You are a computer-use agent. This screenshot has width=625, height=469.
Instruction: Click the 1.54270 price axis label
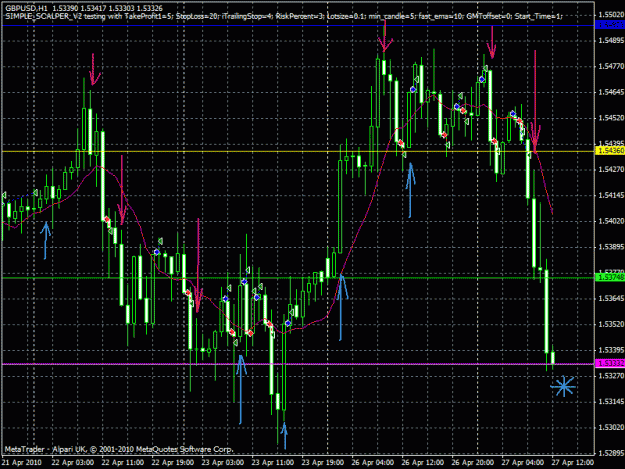[611, 170]
